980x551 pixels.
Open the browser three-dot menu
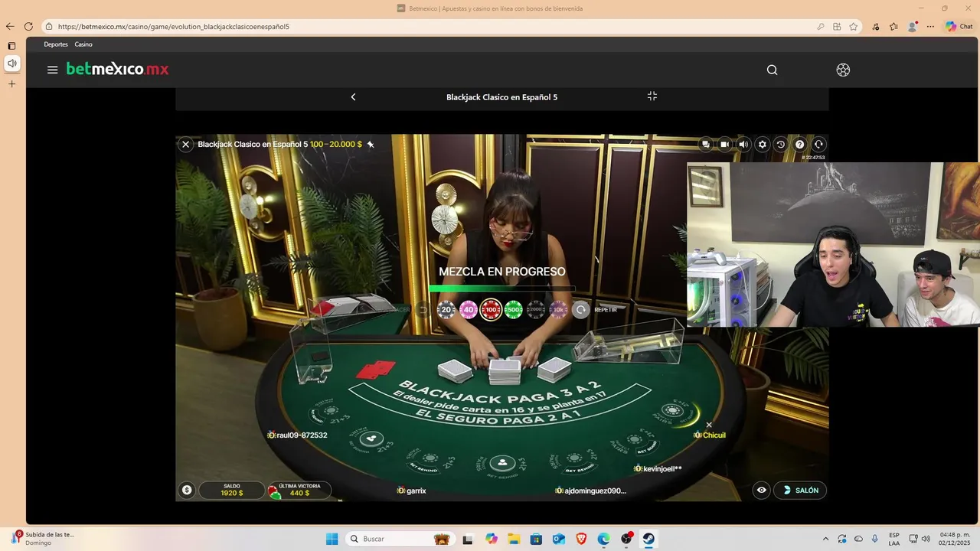tap(930, 26)
